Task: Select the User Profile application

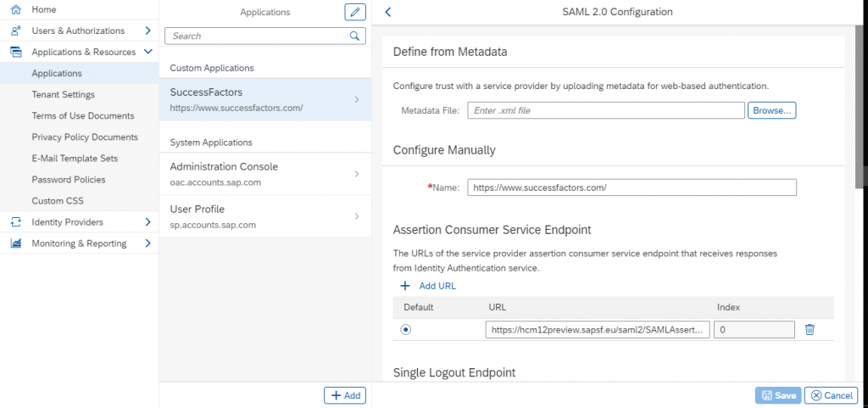Action: pyautogui.click(x=265, y=216)
